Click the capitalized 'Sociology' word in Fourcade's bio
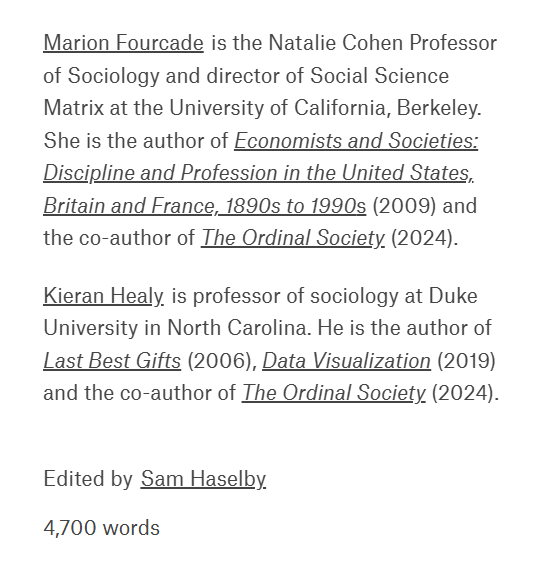This screenshot has width=539, height=570. click(x=113, y=76)
